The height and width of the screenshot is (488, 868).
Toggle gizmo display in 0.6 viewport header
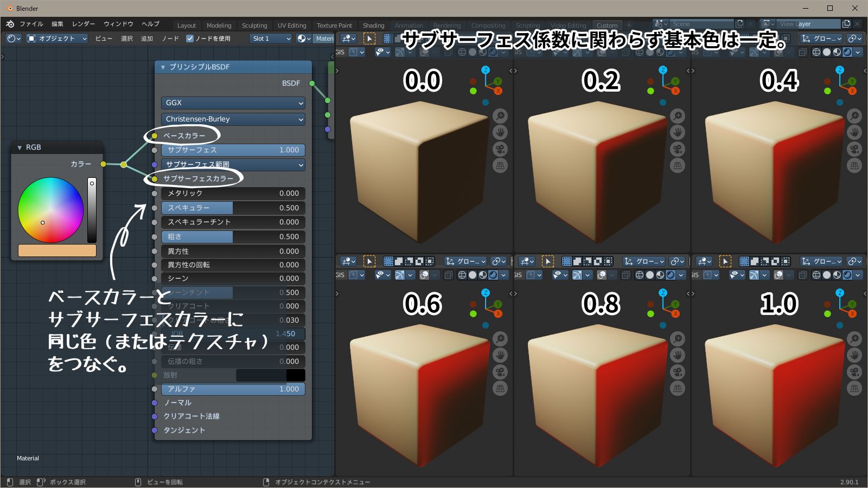400,275
